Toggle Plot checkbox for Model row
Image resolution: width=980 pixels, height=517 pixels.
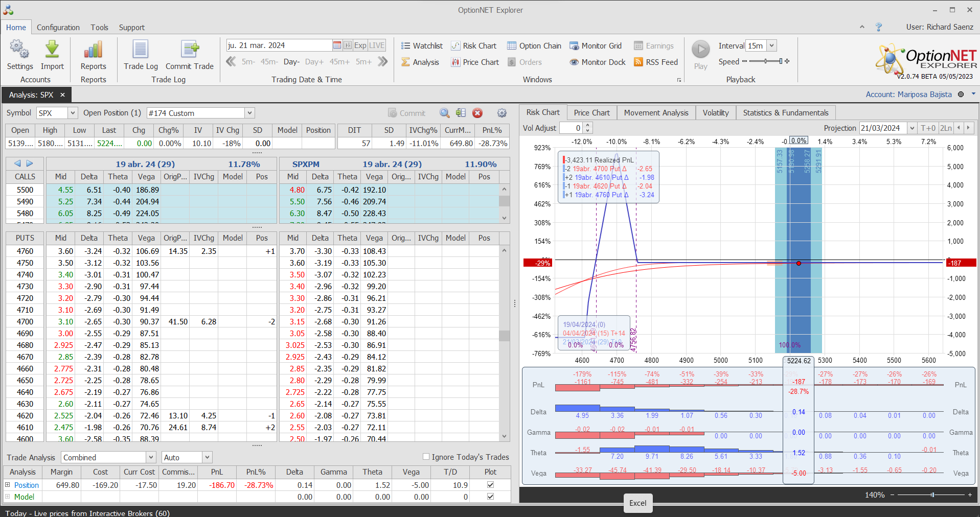pos(490,497)
